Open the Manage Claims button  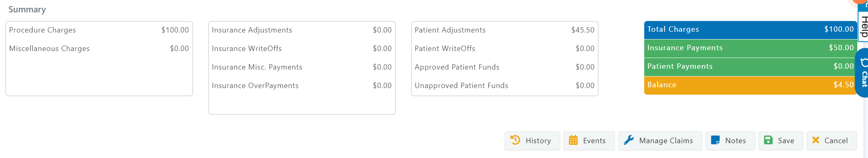click(x=660, y=141)
